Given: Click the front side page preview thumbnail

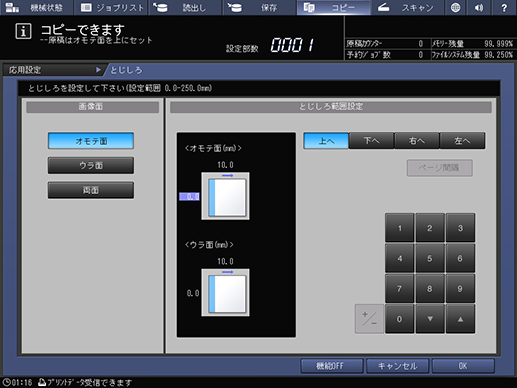Looking at the screenshot, I should pos(225,196).
